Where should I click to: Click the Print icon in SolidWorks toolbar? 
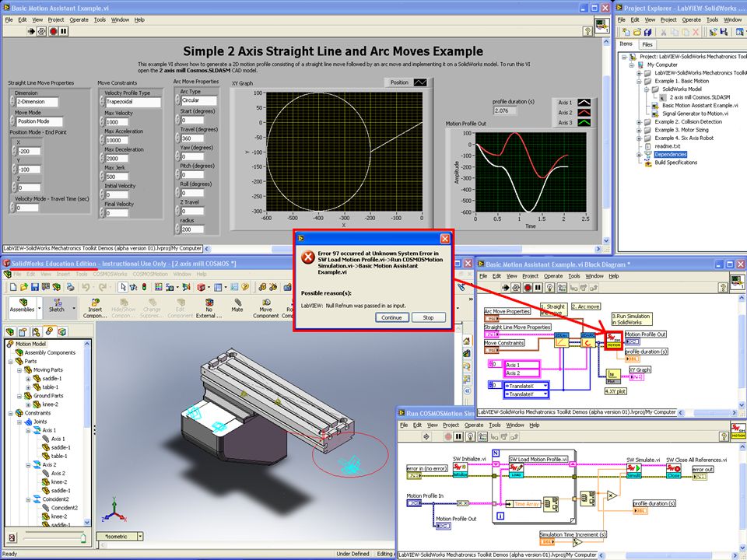[71, 287]
